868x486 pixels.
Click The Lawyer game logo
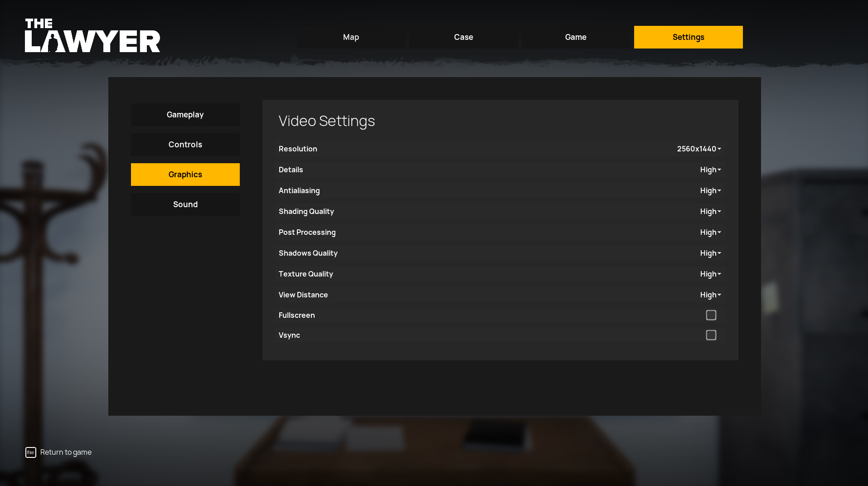[92, 35]
